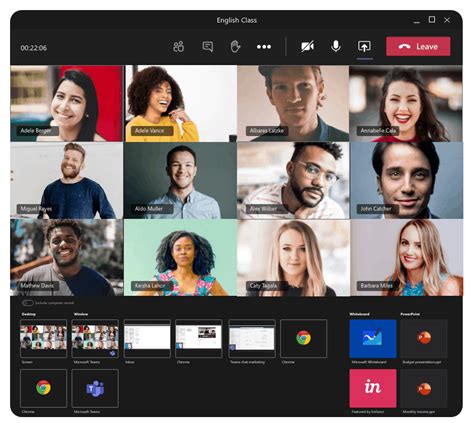Turn on the camera icon
This screenshot has height=423, width=474.
307,47
